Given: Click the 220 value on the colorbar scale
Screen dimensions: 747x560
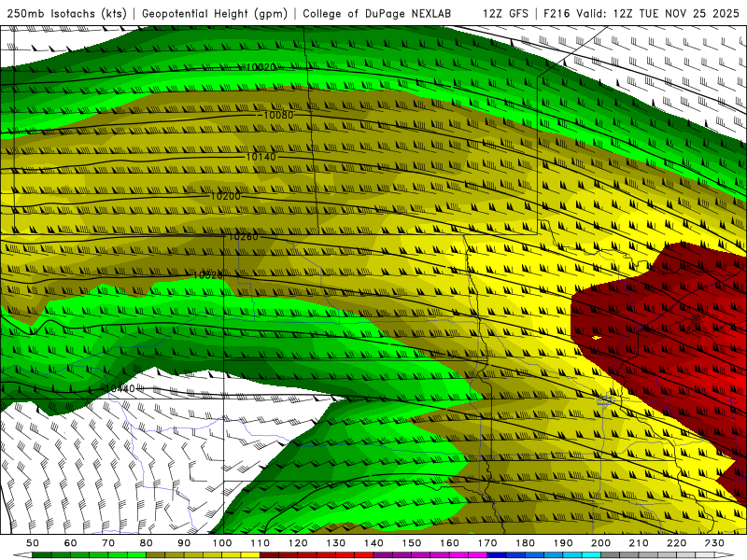Looking at the screenshot, I should coord(676,543).
